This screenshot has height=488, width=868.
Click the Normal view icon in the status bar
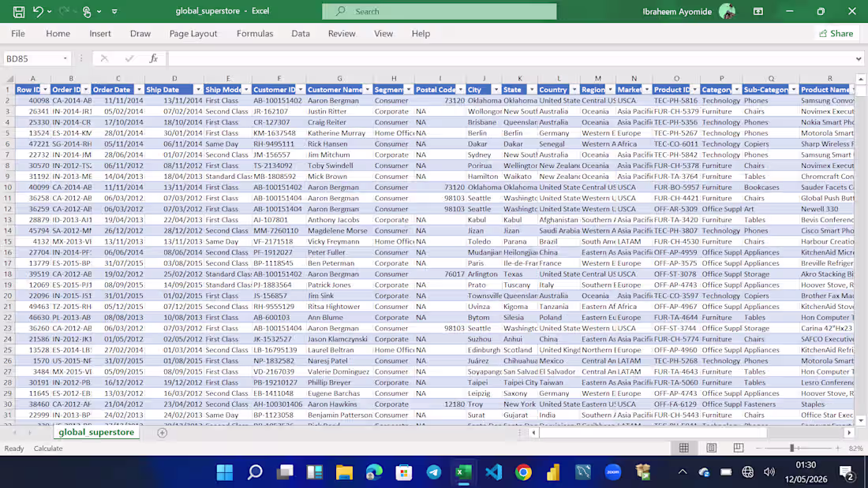(x=683, y=448)
